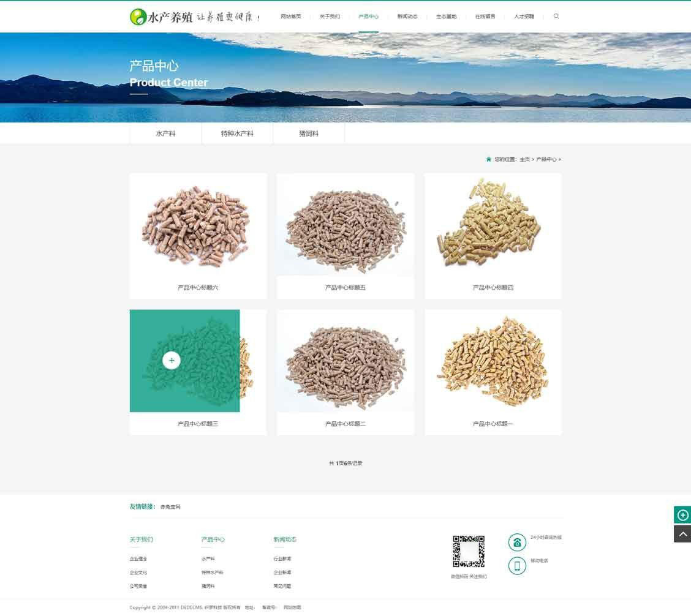This screenshot has height=616, width=691.
Task: Select the 水产料 category tab
Action: 165,133
